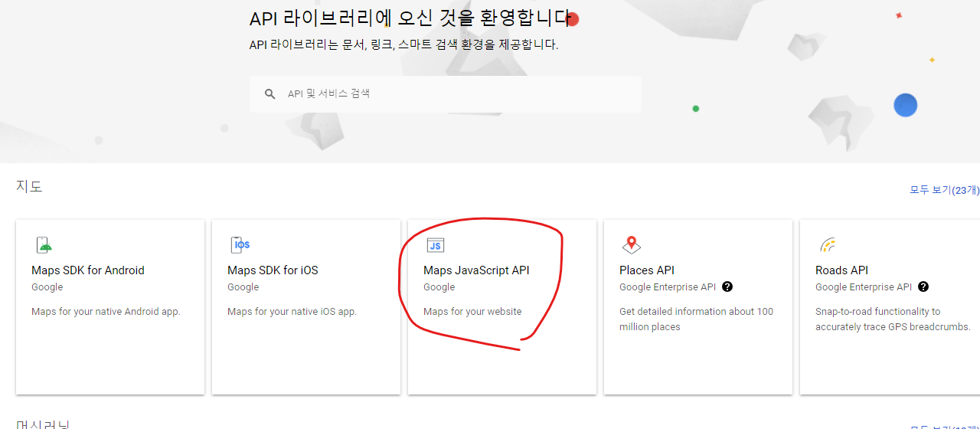Click the Places API pin icon
980x429 pixels.
(632, 245)
